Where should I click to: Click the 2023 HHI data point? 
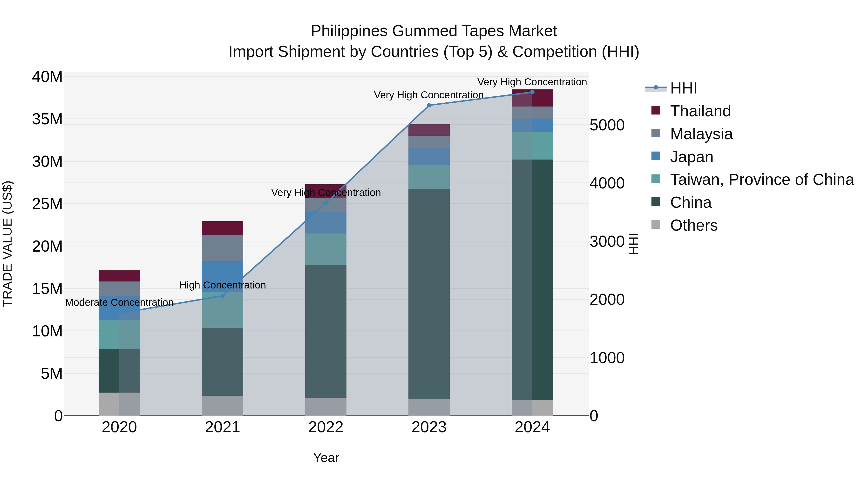(x=429, y=105)
